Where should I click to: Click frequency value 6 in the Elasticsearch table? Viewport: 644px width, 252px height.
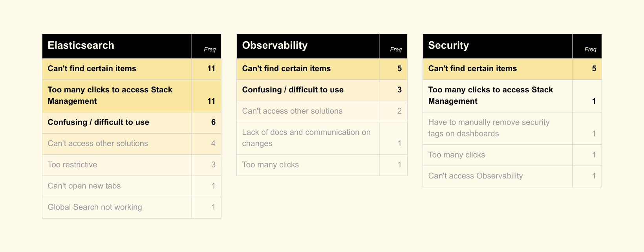(213, 122)
